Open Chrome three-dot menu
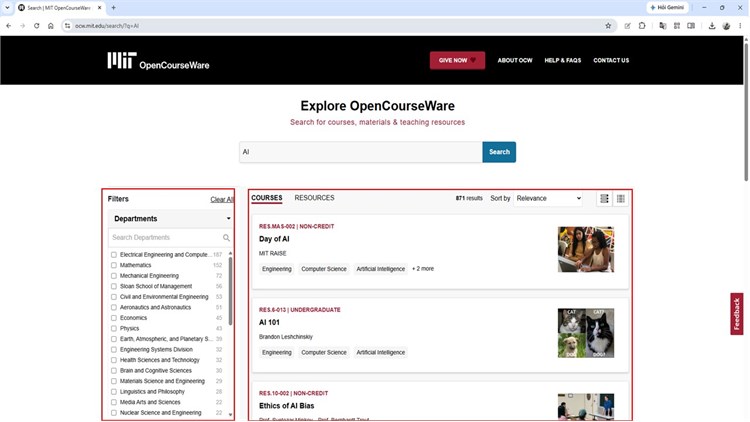This screenshot has width=750, height=422. point(740,26)
